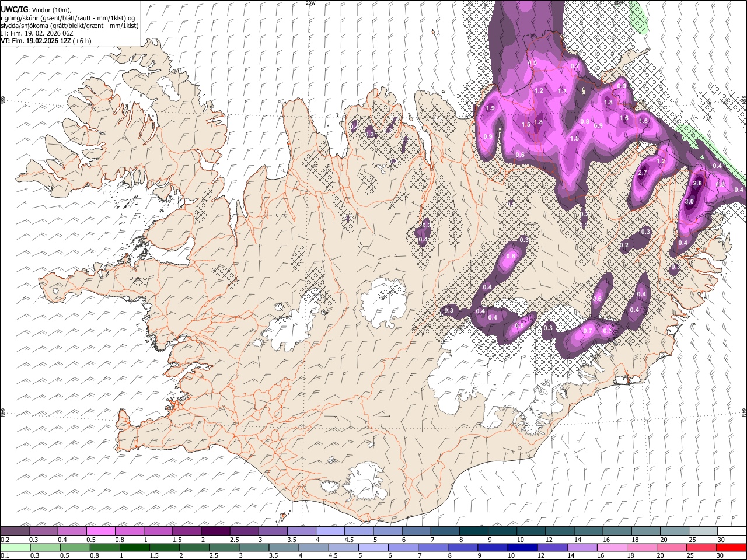747x560 pixels.
Task: Select the green-scale swatch starting at 0.5
Action: (75, 547)
